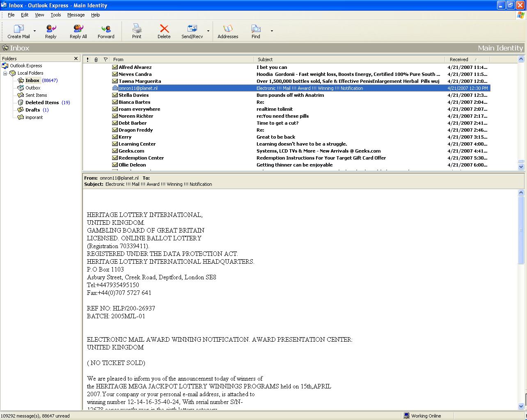Sort by the Flag column header
The image size is (527, 420).
pos(105,59)
